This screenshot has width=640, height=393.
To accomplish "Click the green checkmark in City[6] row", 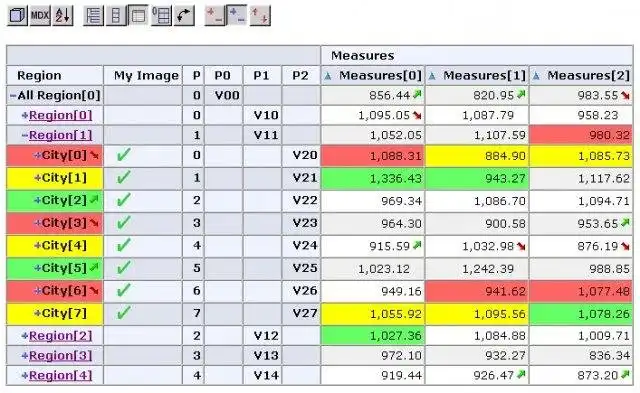I will [x=123, y=291].
